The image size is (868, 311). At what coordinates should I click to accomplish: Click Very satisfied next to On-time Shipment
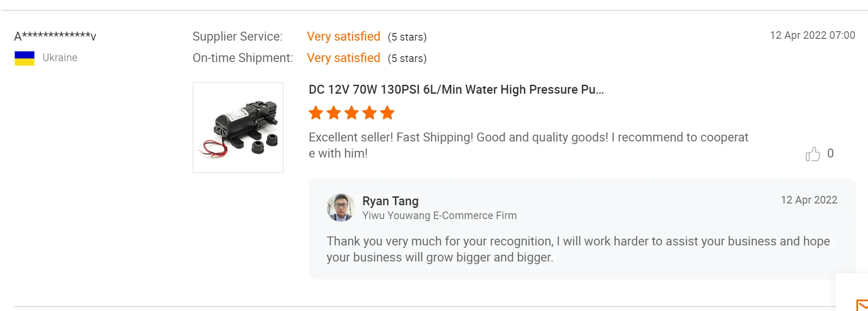pos(343,58)
